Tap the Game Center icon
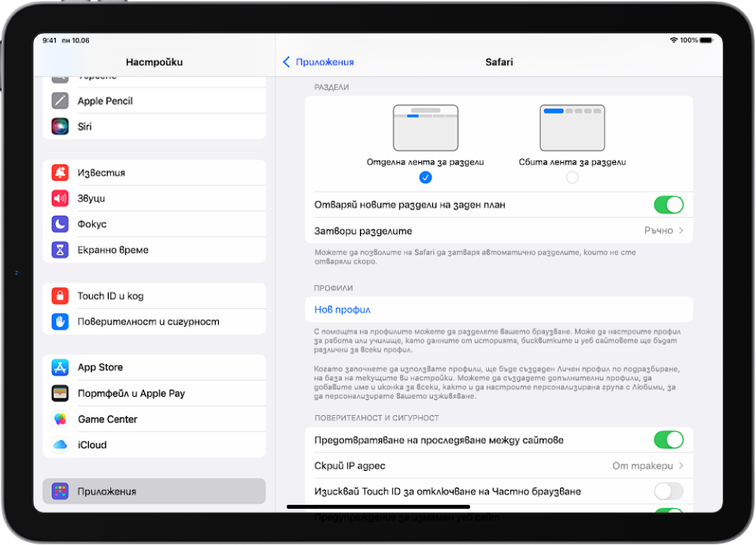 point(60,419)
